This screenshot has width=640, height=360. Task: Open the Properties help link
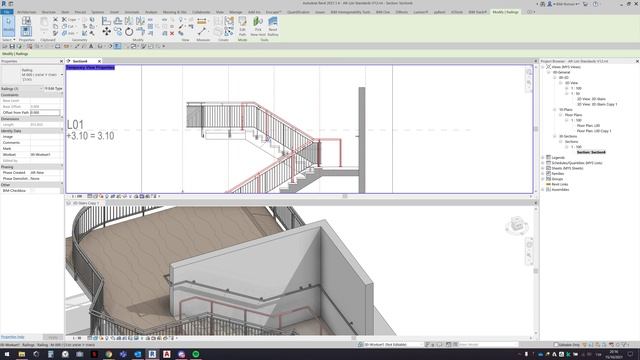13,337
